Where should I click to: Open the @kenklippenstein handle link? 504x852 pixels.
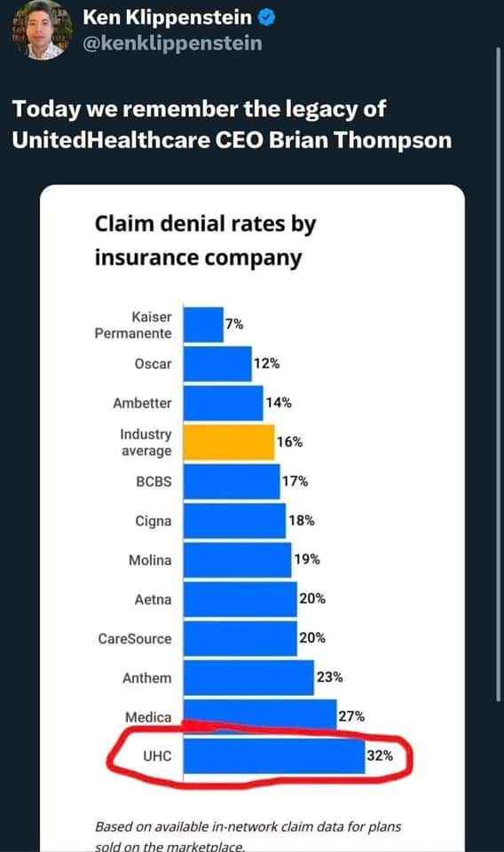(172, 43)
